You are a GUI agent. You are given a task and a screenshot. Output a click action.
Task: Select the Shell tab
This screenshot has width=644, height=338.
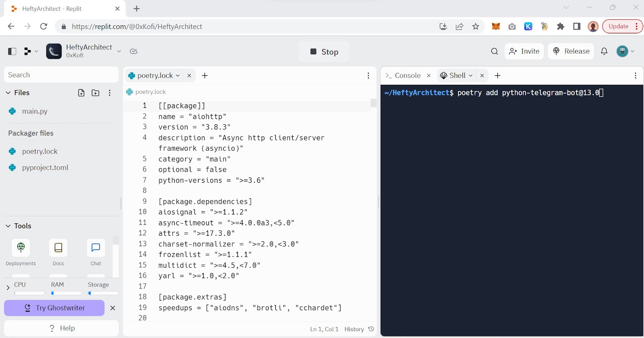pyautogui.click(x=457, y=76)
